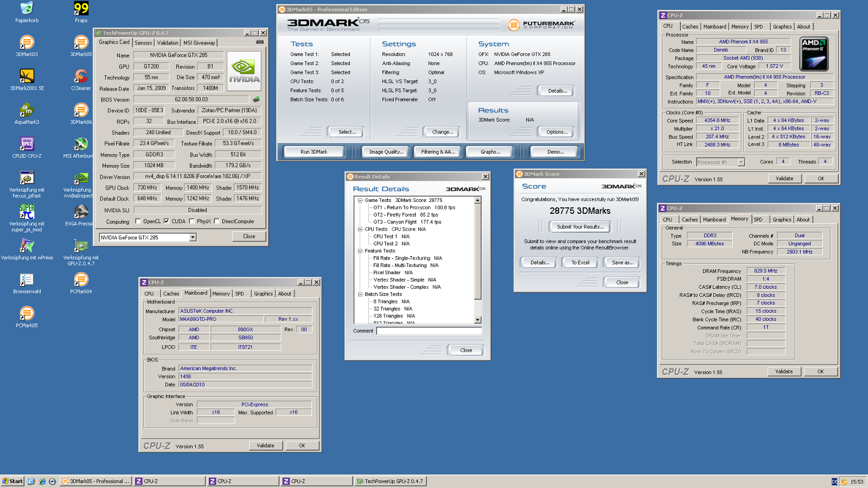Launch PCMark04 from the desktop
Image resolution: width=868 pixels, height=488 pixels.
[81, 280]
